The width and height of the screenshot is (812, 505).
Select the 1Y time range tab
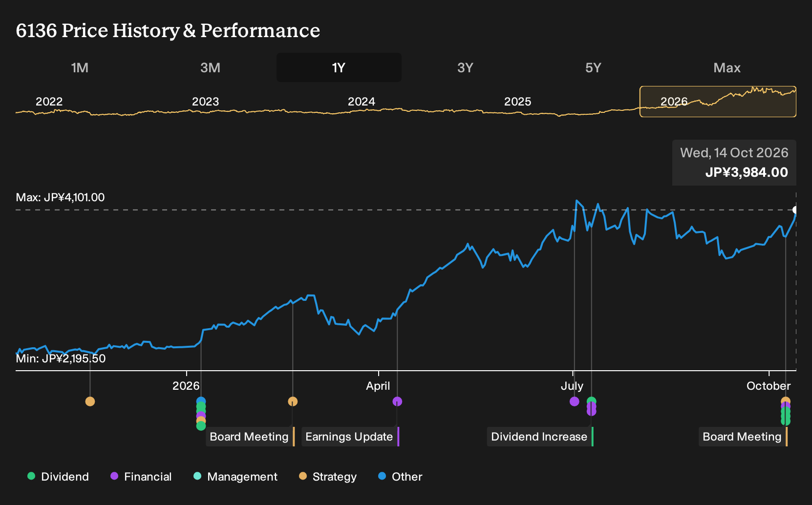coord(339,67)
